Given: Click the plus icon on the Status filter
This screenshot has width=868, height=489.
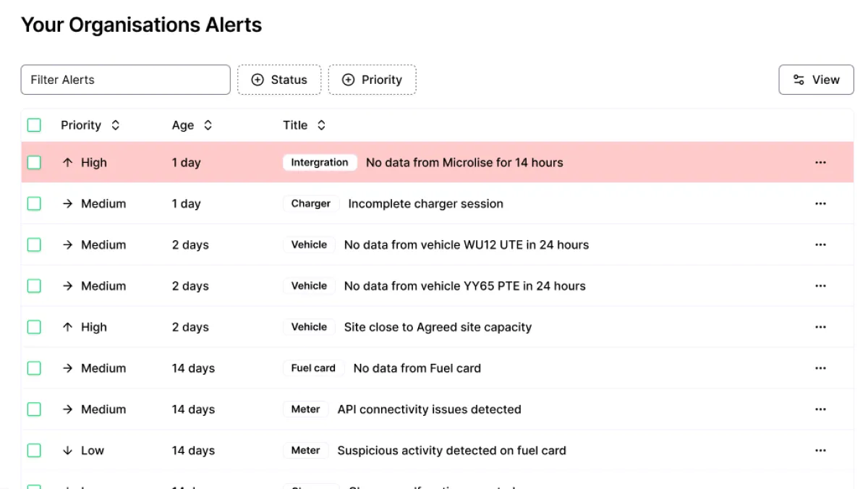Looking at the screenshot, I should (258, 80).
